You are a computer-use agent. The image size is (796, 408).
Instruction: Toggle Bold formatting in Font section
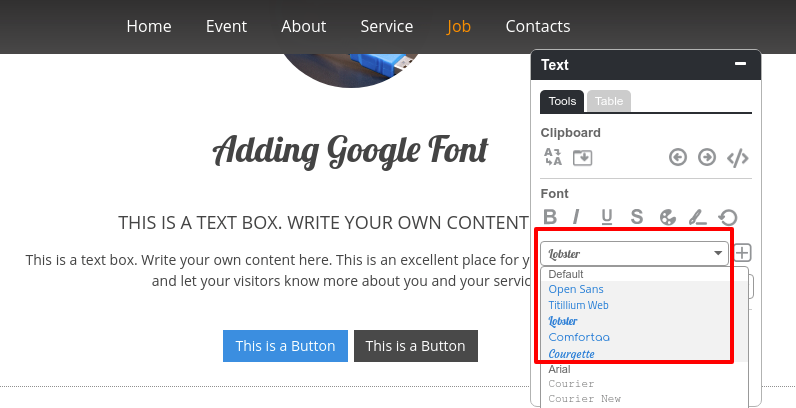(x=550, y=217)
